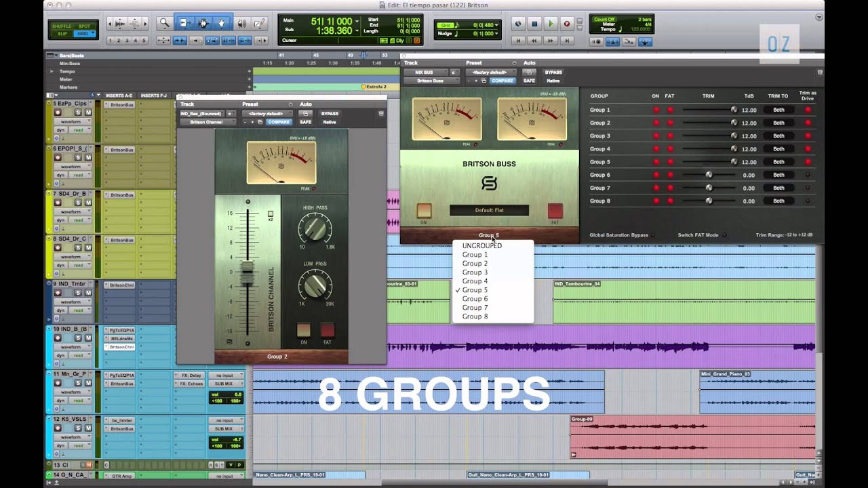Toggle Grid edit mode

(84, 33)
